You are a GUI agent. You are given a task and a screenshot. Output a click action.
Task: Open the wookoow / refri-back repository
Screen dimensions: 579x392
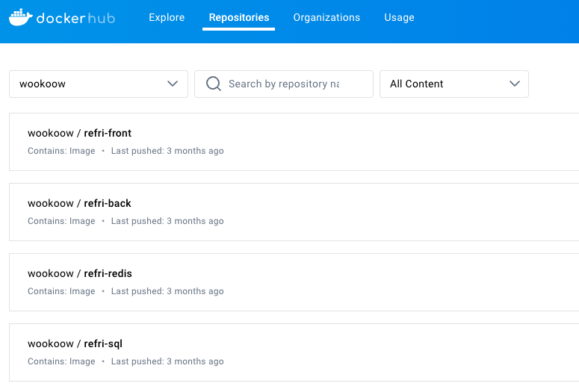pyautogui.click(x=80, y=203)
